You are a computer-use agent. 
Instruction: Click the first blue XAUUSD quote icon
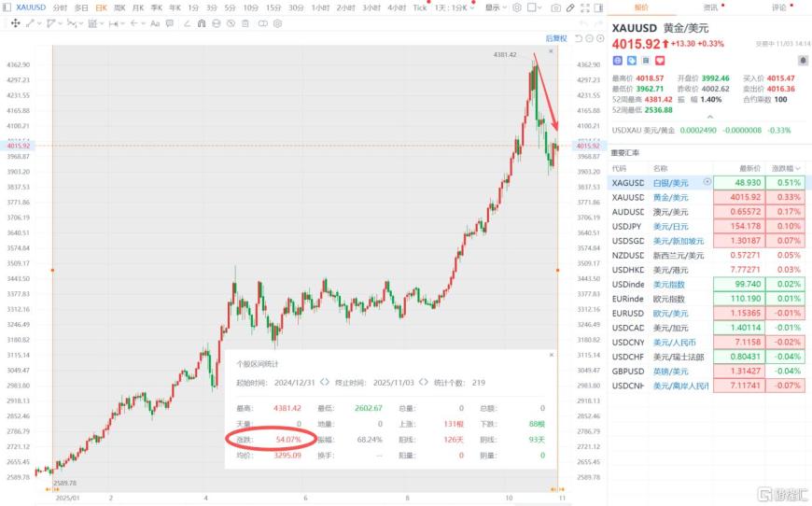tap(617, 61)
